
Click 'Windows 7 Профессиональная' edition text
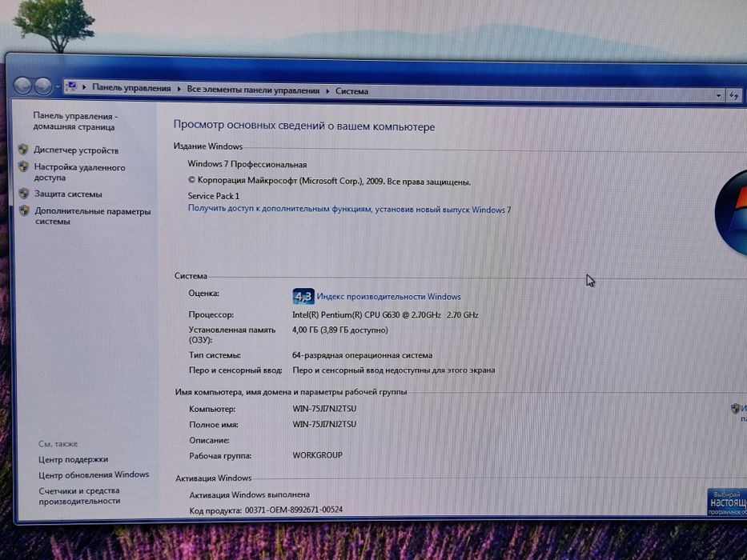(247, 164)
